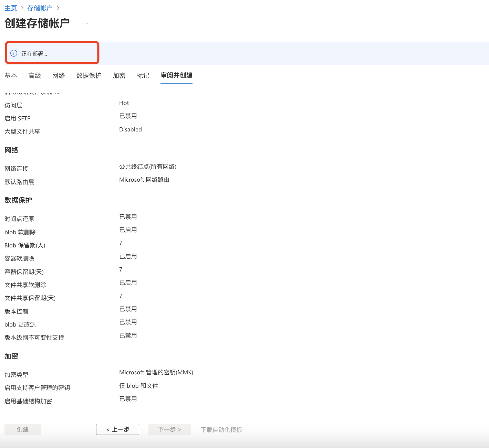The width and height of the screenshot is (489, 448).
Task: Click the blob 软删除 label
Action: point(20,232)
